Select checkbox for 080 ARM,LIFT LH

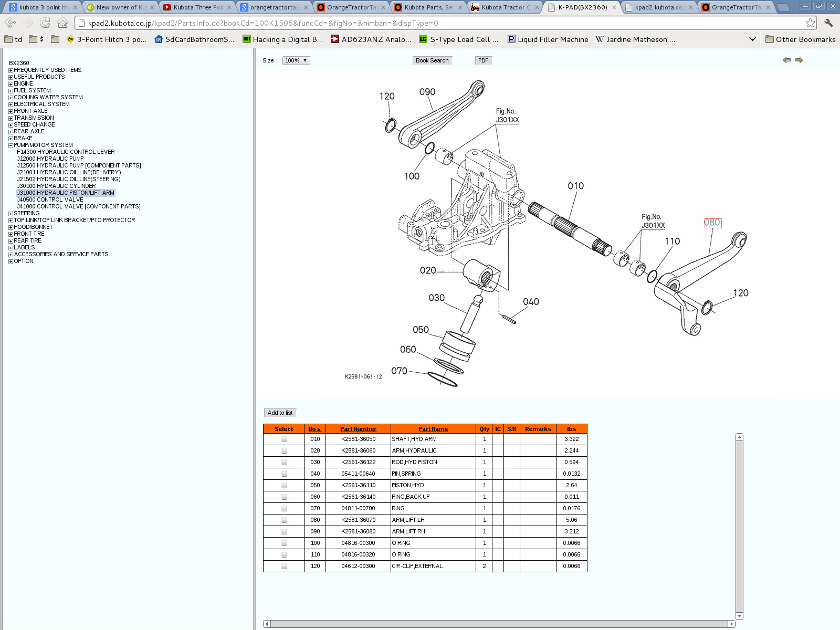click(285, 520)
